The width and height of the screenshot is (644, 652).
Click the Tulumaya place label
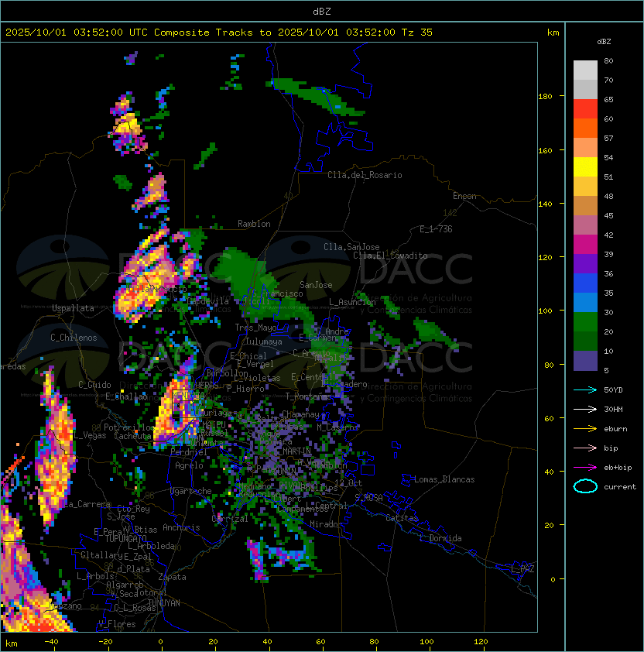pyautogui.click(x=264, y=341)
